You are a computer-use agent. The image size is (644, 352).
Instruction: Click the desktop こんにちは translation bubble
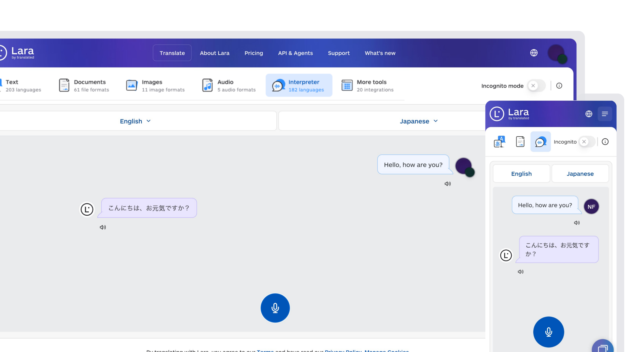click(148, 208)
